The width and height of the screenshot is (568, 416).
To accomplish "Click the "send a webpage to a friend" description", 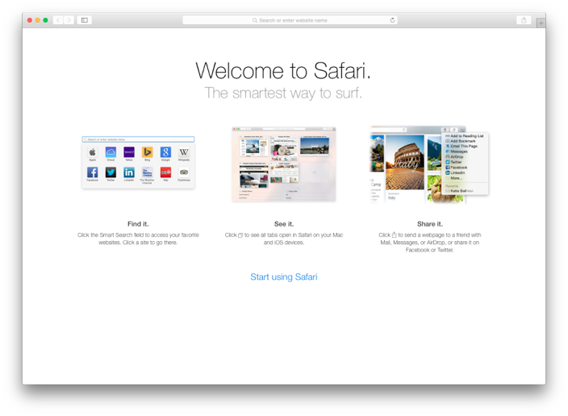I will 430,242.
